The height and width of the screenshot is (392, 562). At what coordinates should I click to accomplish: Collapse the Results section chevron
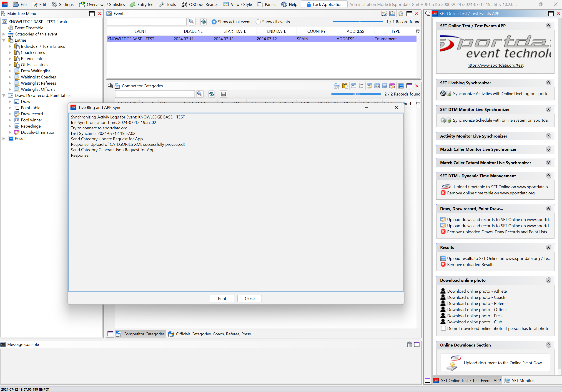coord(548,247)
